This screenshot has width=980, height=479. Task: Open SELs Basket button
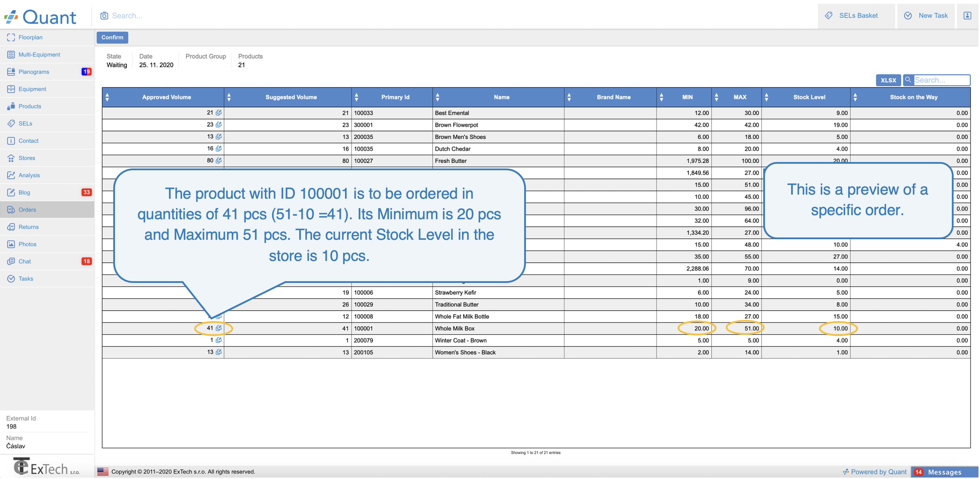point(856,16)
